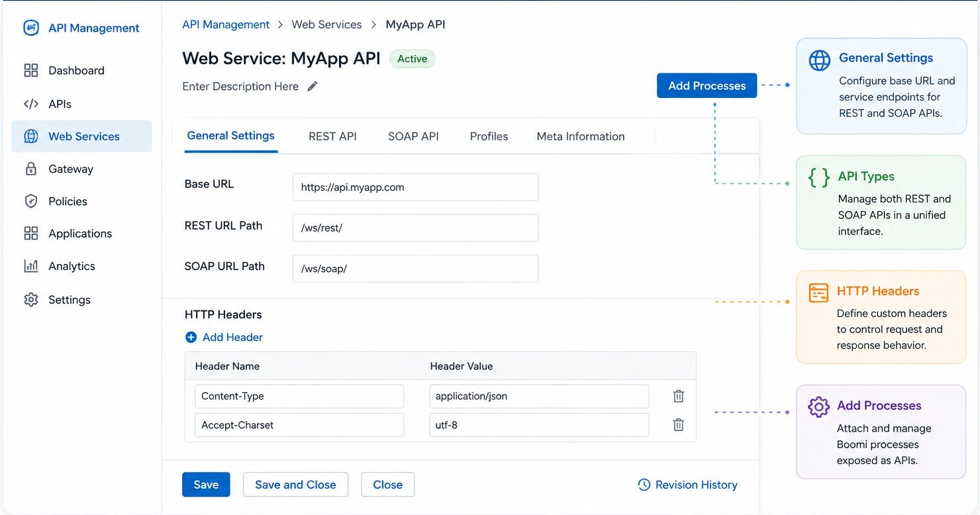980x515 pixels.
Task: Click the Header Name column heading
Action: coord(227,366)
